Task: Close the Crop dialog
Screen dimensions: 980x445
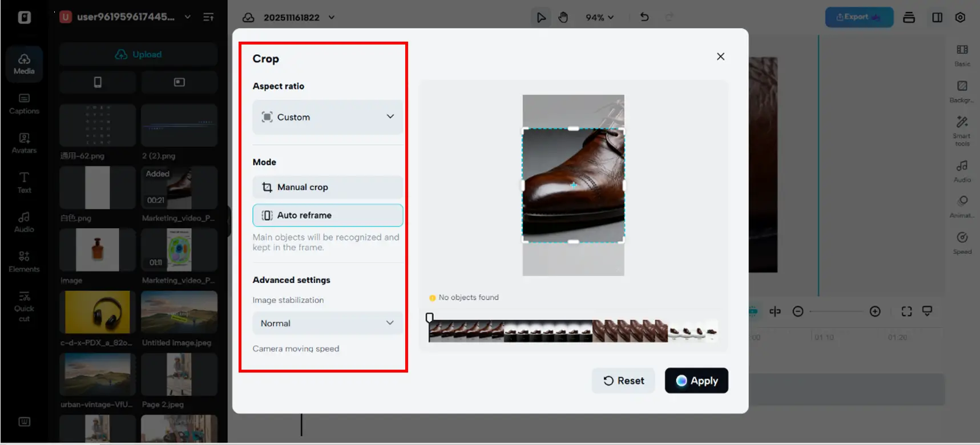Action: [720, 56]
